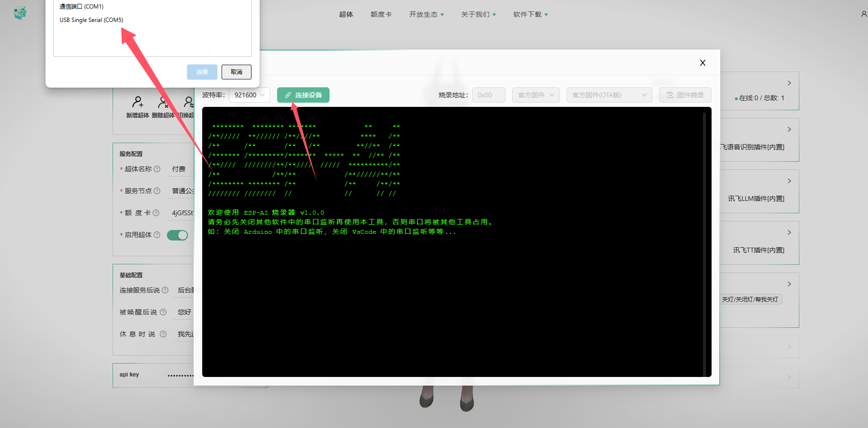This screenshot has height=428, width=868.
Task: Click the green 连接设备 button
Action: click(303, 95)
